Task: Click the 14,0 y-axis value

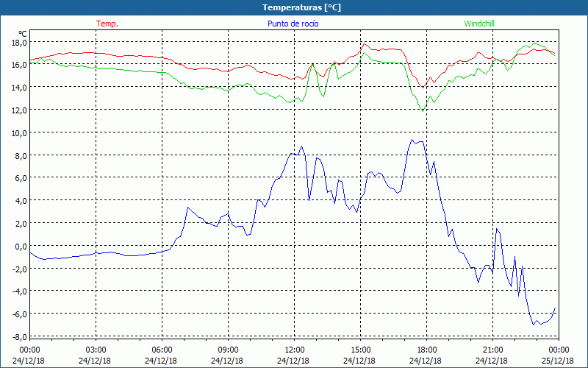Action: 19,88
